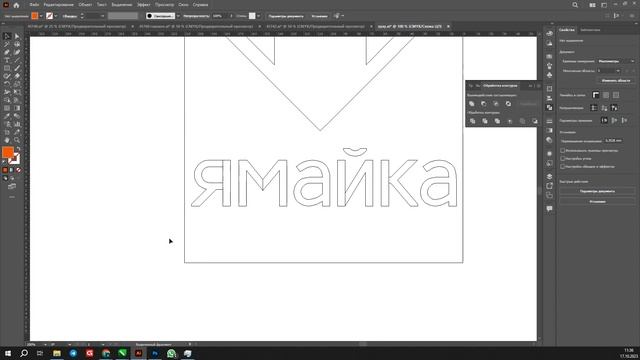Click Exclude shape mode in Pathfinder
Viewport: 640px width, 360px height.
[x=508, y=104]
